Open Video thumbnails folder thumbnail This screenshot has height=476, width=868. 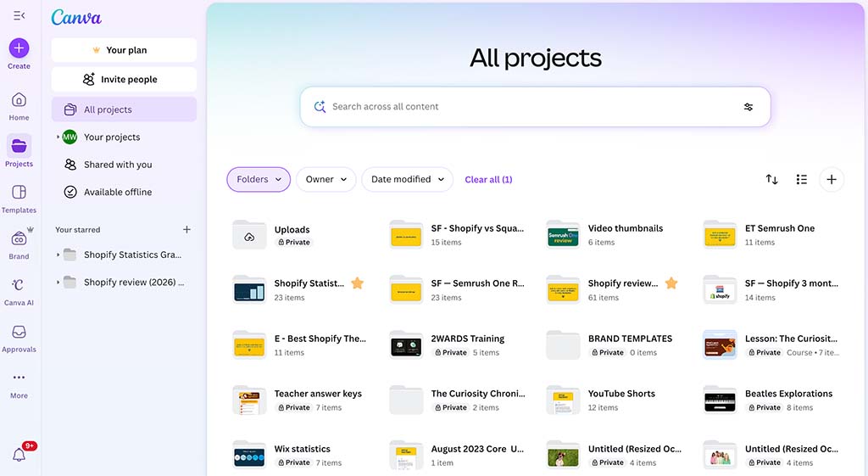[563, 235]
